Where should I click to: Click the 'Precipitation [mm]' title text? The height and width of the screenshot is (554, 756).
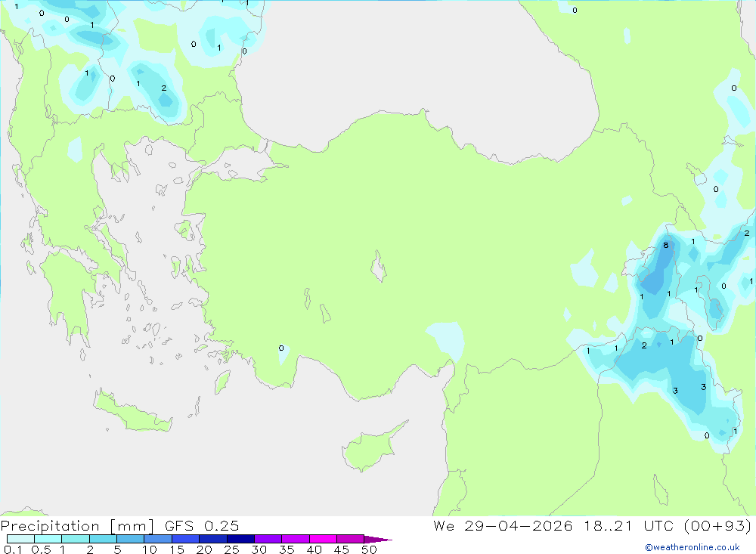77,526
